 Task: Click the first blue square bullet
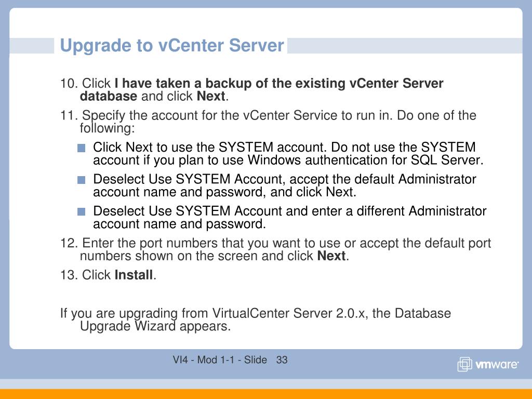[81, 148]
